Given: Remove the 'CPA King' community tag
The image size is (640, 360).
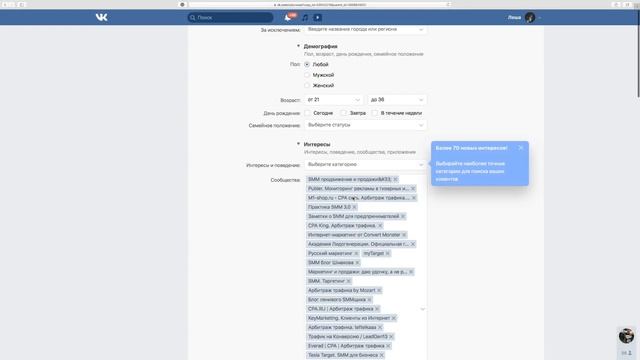Looking at the screenshot, I should tap(380, 226).
